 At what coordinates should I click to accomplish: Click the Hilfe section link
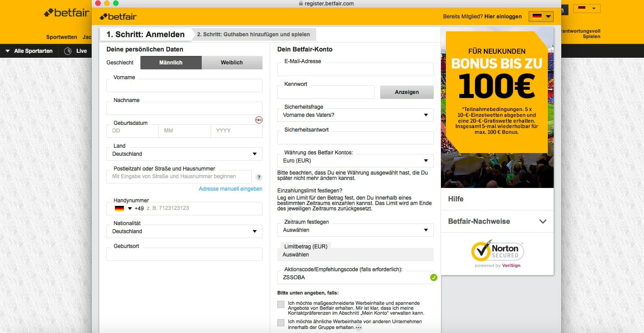(497, 199)
